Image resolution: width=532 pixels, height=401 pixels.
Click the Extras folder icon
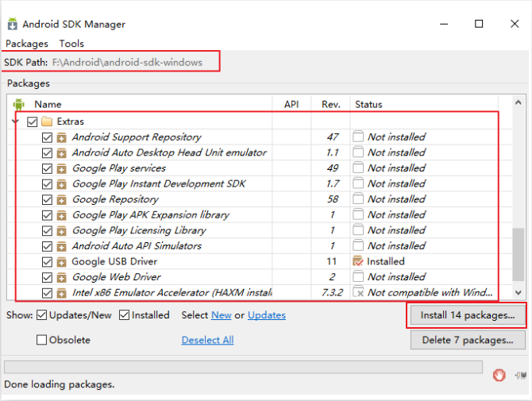(47, 121)
